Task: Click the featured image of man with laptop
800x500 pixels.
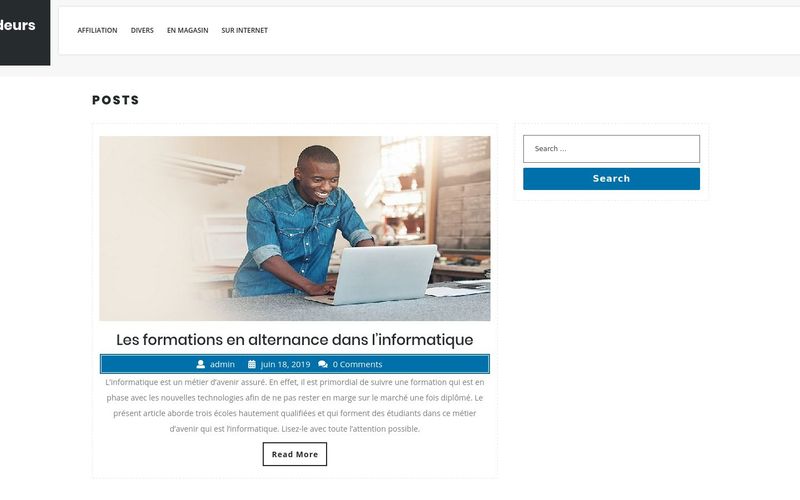Action: point(294,228)
